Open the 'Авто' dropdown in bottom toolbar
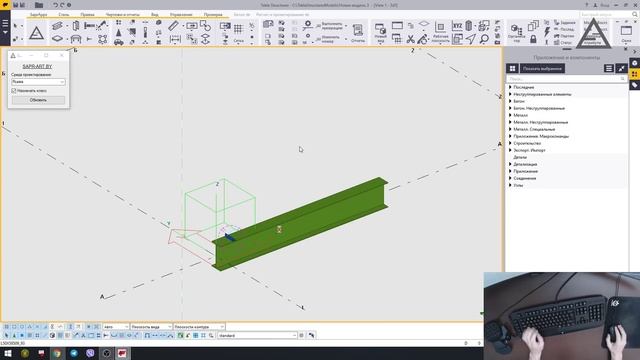Image resolution: width=640 pixels, height=360 pixels. click(116, 327)
